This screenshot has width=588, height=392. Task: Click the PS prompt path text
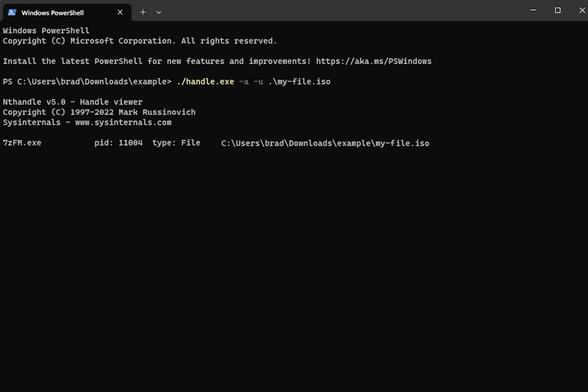point(87,81)
